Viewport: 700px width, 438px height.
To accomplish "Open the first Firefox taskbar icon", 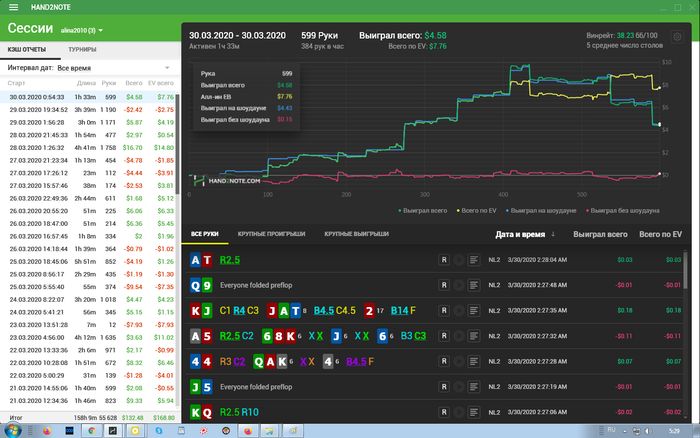I will click(x=47, y=431).
